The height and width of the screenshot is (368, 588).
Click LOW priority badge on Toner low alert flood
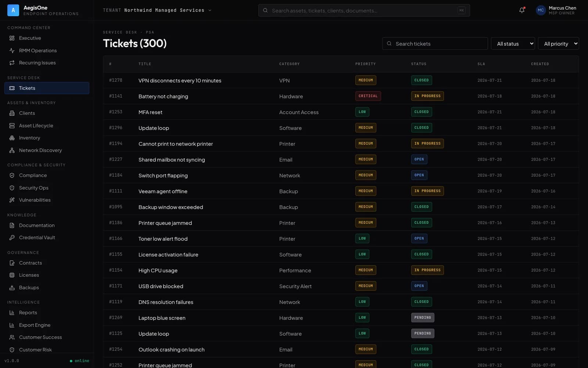tap(362, 238)
